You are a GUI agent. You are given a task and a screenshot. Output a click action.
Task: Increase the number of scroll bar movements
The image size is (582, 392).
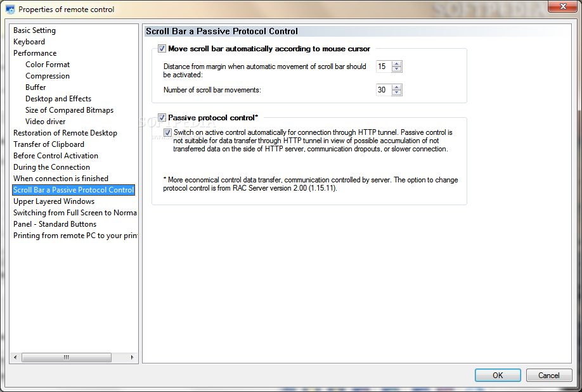[x=397, y=87]
